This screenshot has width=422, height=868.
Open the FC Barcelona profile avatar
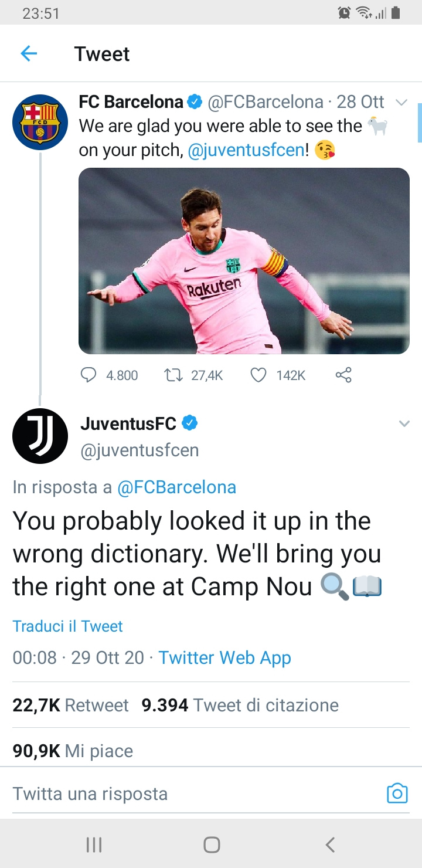pyautogui.click(x=40, y=123)
